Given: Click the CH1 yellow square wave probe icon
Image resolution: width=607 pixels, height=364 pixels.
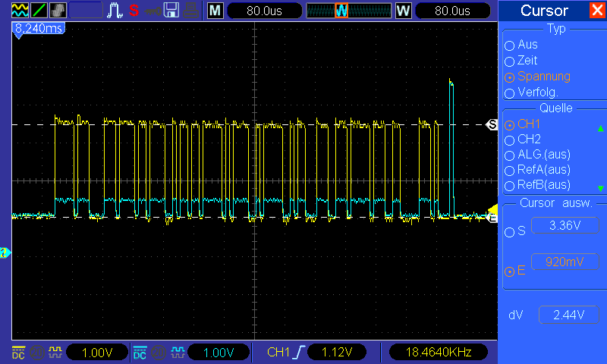Looking at the screenshot, I should point(55,352).
